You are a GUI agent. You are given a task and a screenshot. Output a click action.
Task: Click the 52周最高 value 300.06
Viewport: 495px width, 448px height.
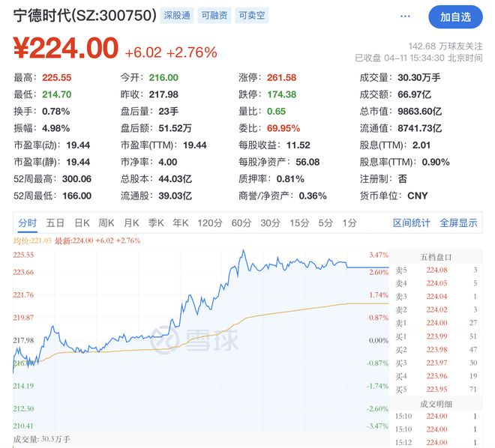click(76, 179)
